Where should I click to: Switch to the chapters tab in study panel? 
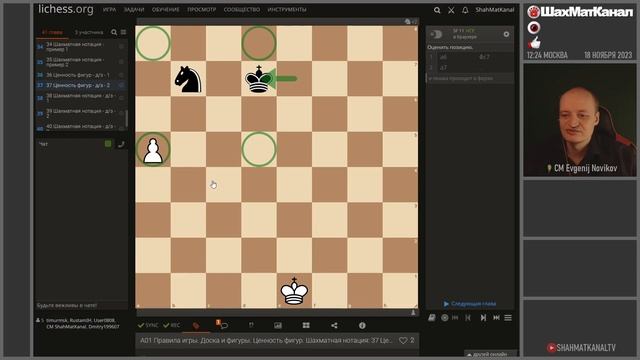(x=52, y=32)
